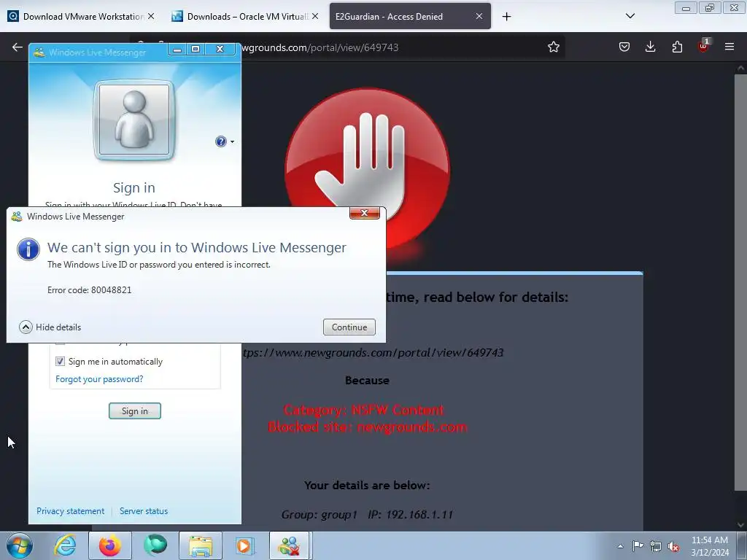Switch to Downloads – Oracle VM VirtualBox tab
This screenshot has width=747, height=560.
point(245,17)
